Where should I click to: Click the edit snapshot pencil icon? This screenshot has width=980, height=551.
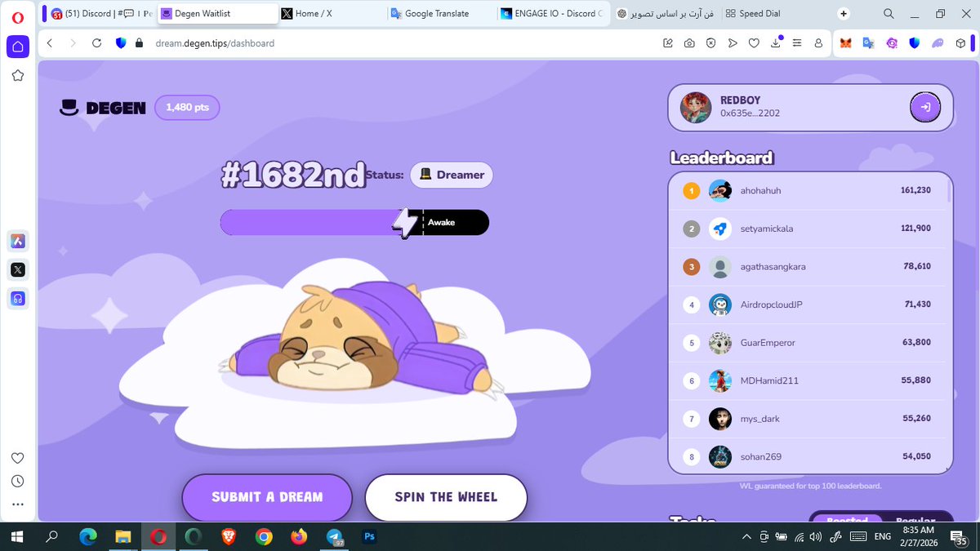coord(668,43)
